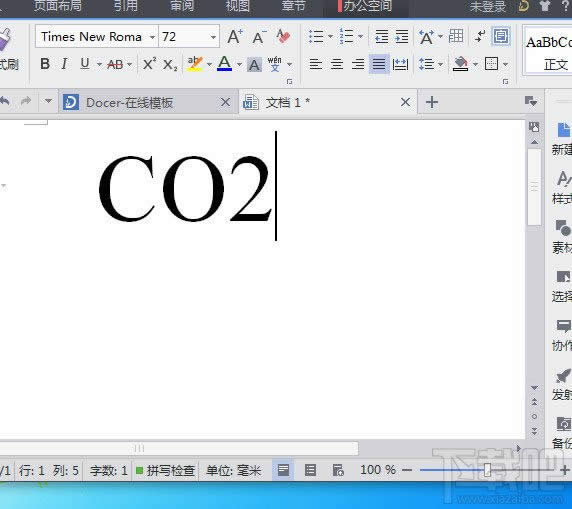Apply paragraph shading fill
Viewport: 572px width, 509px height.
point(460,64)
